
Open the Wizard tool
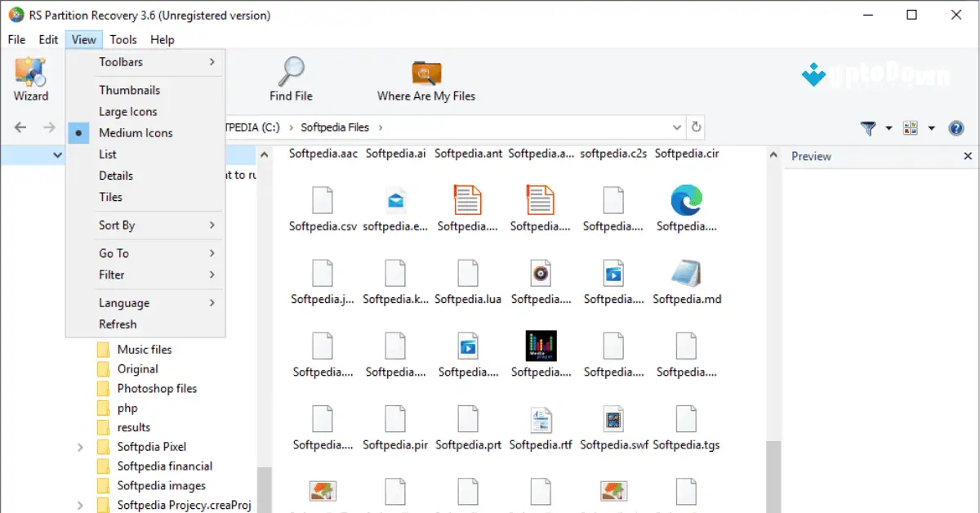coord(31,78)
